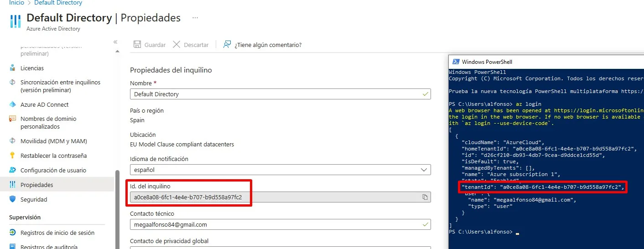
Task: Click the Descartar discard X icon
Action: click(176, 45)
